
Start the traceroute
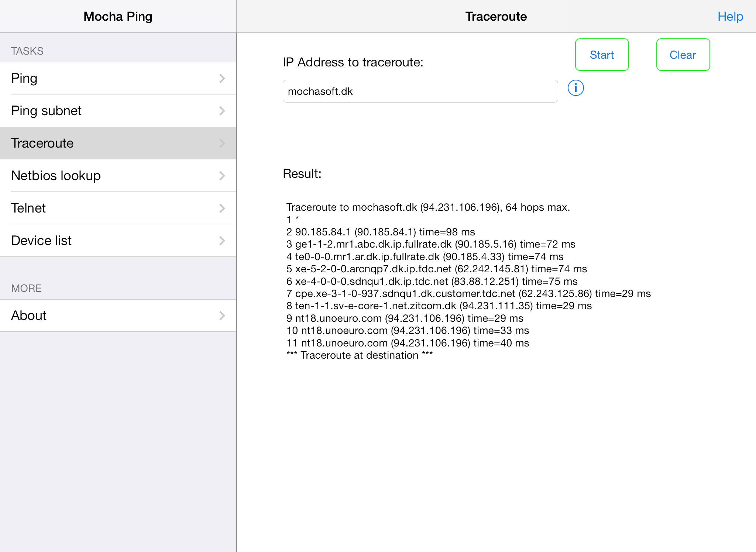click(602, 55)
